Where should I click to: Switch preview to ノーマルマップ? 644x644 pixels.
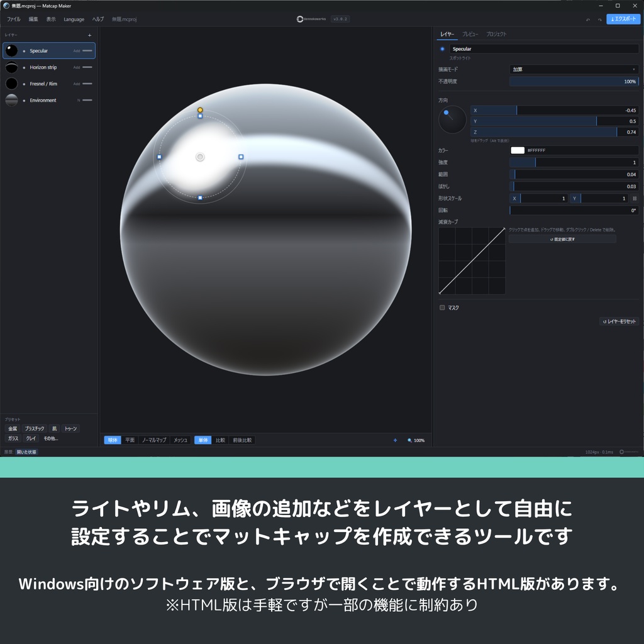click(154, 440)
